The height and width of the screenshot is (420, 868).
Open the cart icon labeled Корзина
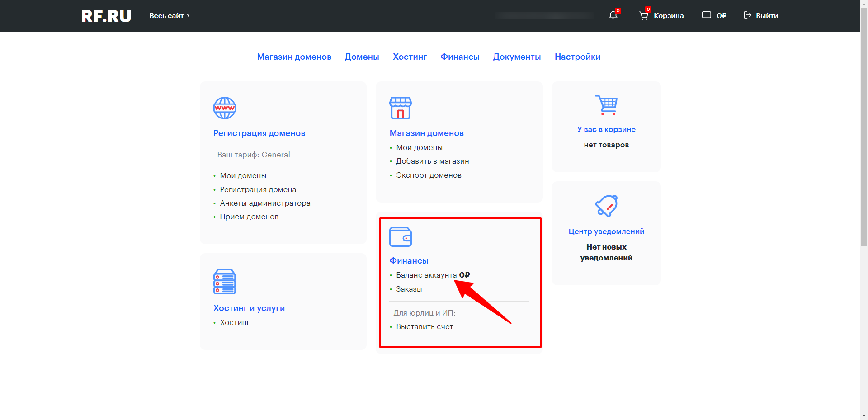(644, 16)
